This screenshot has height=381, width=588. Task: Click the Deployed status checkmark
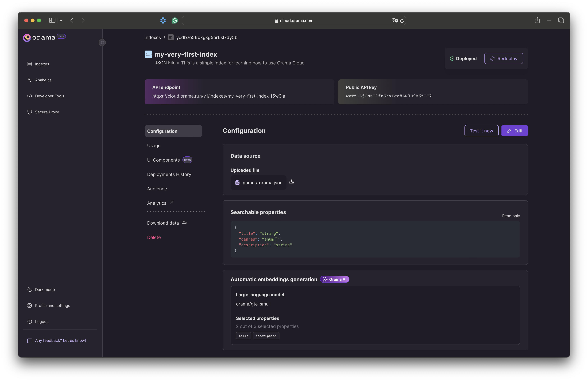[x=452, y=59]
